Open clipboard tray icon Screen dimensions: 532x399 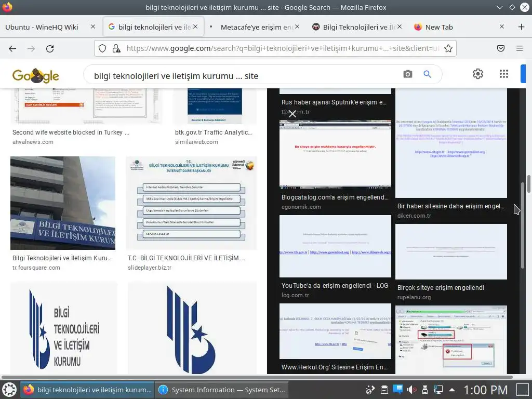coord(384,390)
